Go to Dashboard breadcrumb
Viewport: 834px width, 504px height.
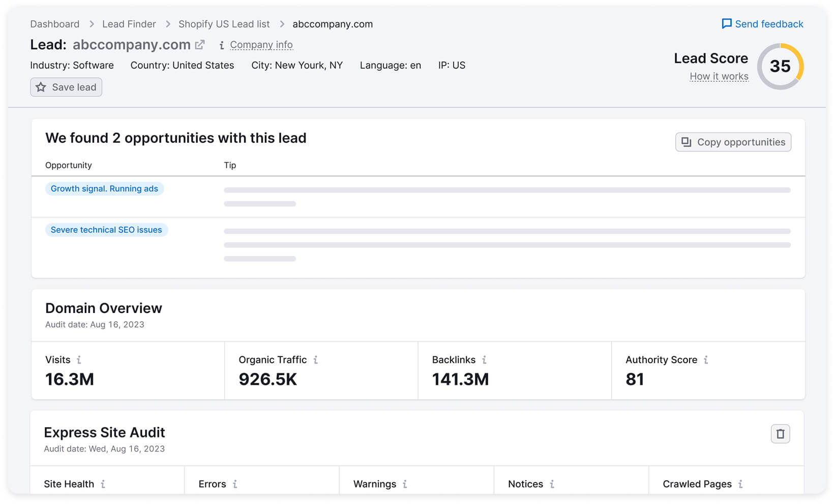[55, 24]
